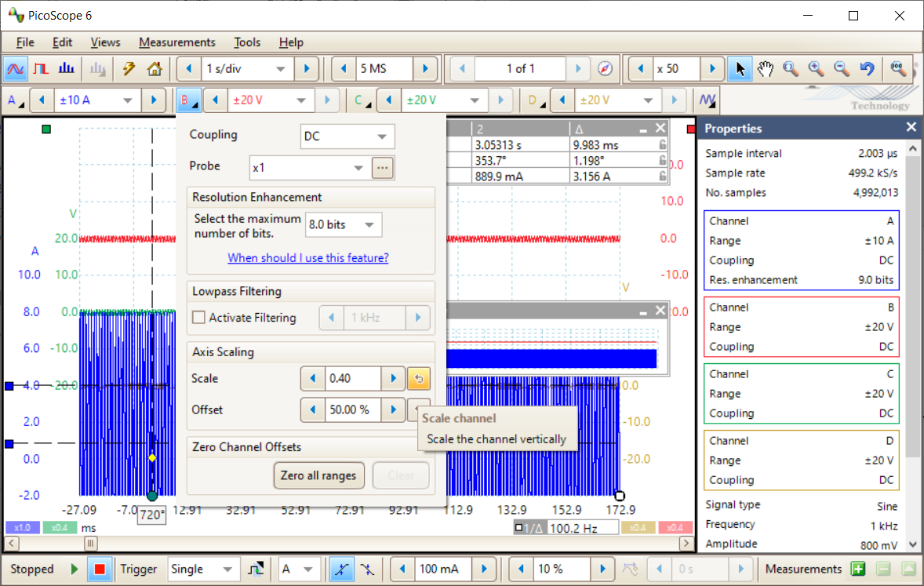This screenshot has height=586, width=924.
Task: Close the zoom overview box
Action: 660,310
